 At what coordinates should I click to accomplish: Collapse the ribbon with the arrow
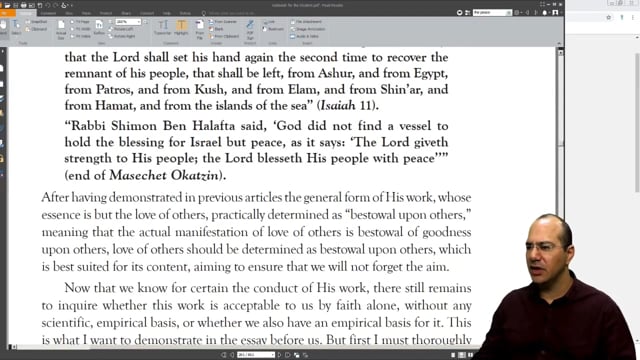coord(559,43)
